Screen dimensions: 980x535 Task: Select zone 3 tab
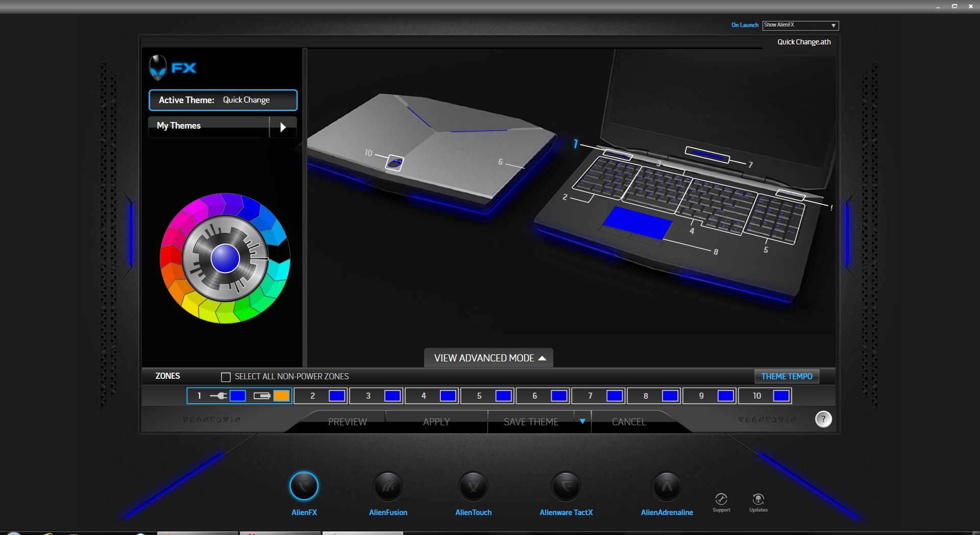coord(377,396)
